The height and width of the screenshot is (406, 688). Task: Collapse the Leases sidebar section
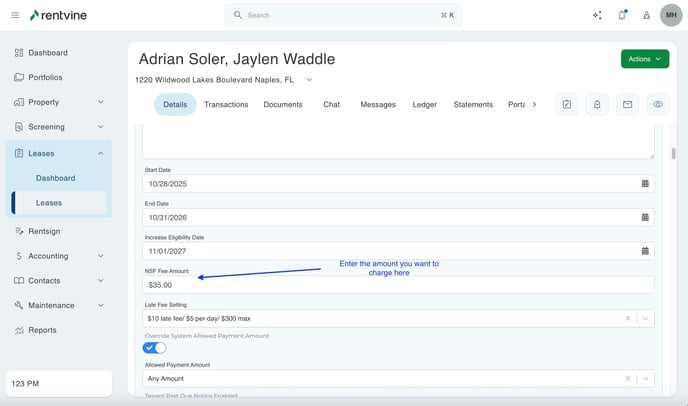tap(100, 153)
